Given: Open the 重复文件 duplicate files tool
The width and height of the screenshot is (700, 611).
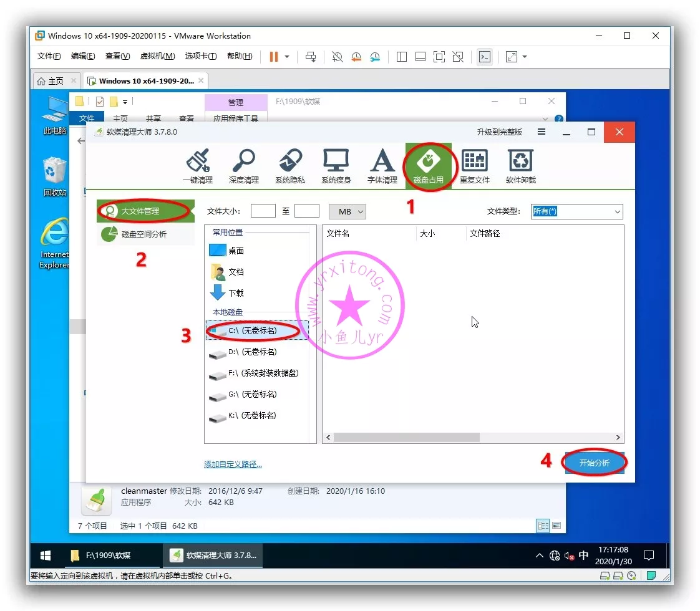Looking at the screenshot, I should [x=475, y=166].
